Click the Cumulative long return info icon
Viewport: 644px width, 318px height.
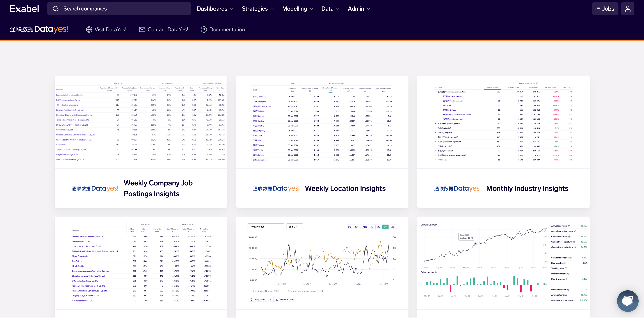[574, 242]
